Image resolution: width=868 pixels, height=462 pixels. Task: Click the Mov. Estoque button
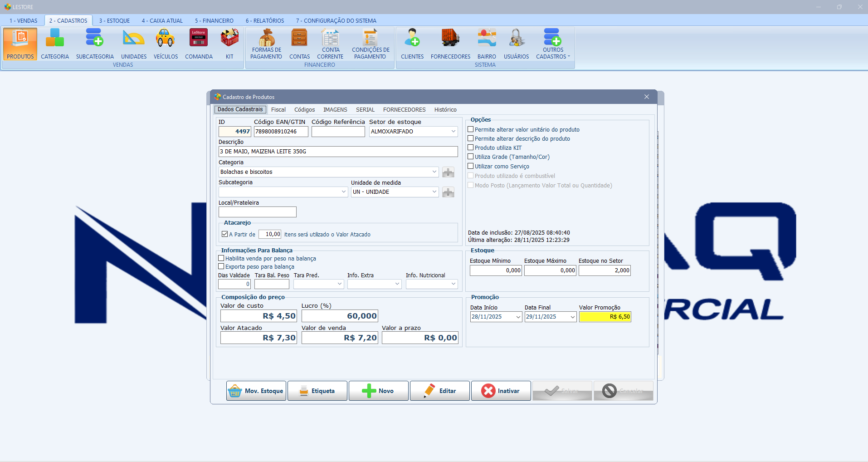click(x=256, y=391)
